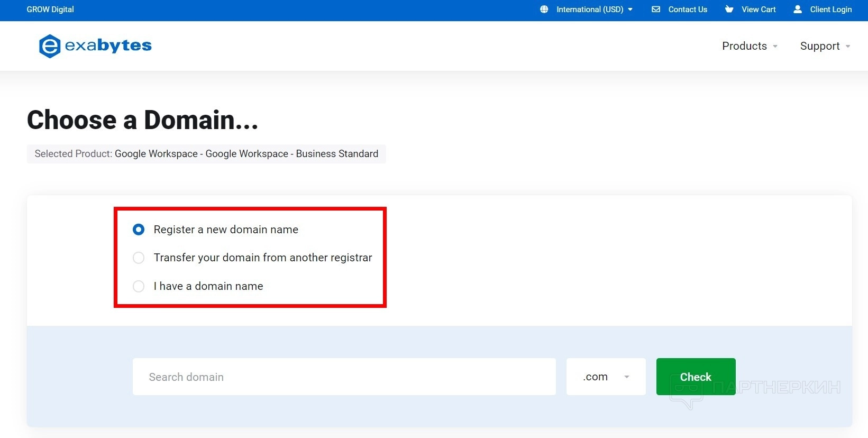Click inside the Search domain field

(344, 377)
